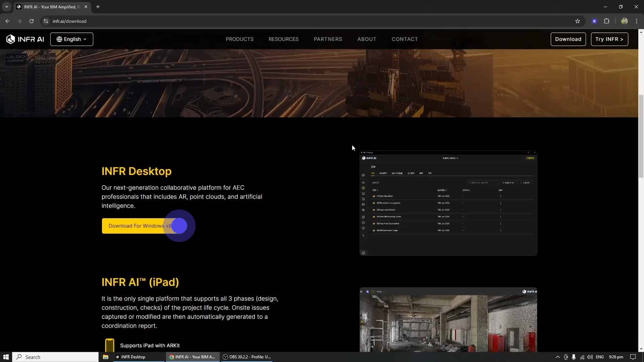This screenshot has height=362, width=644.
Task: Open the Windows Start menu
Action: click(6, 357)
